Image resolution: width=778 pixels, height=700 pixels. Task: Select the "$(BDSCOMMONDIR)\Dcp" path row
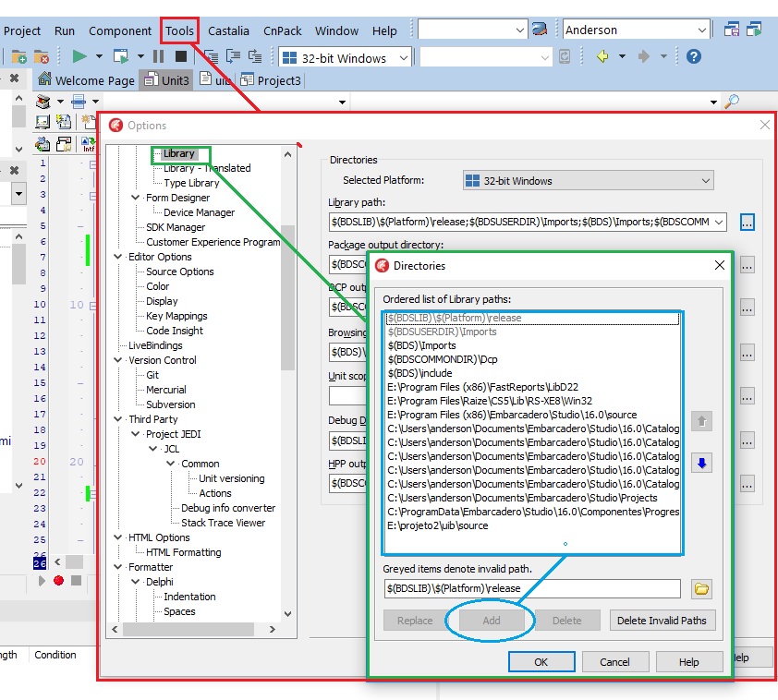click(x=532, y=359)
